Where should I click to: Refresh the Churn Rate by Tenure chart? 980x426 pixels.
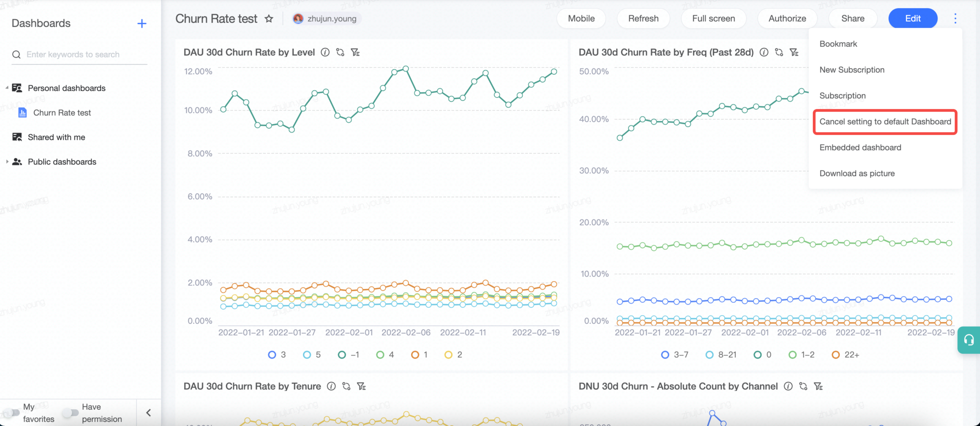pyautogui.click(x=346, y=386)
